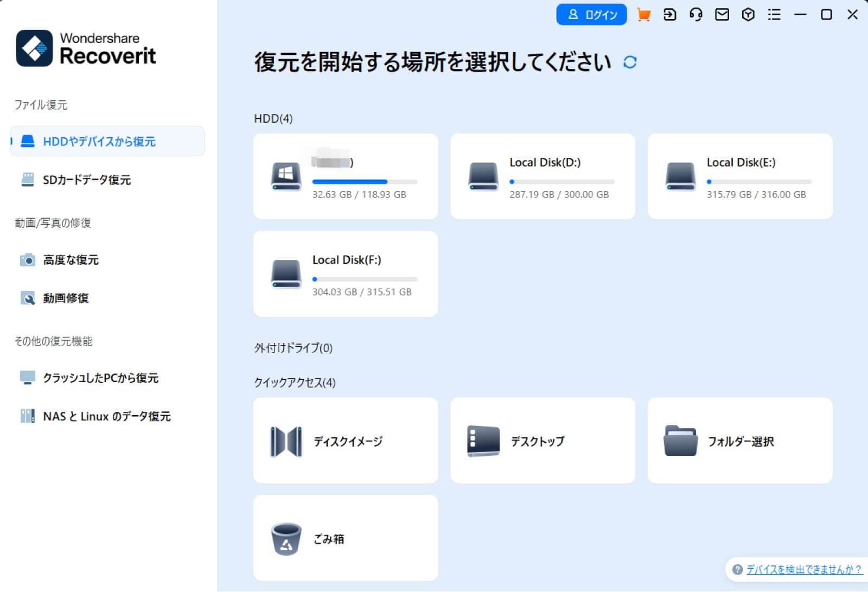Click the 外付けドライブ(0) section header
The width and height of the screenshot is (868, 592).
[293, 348]
